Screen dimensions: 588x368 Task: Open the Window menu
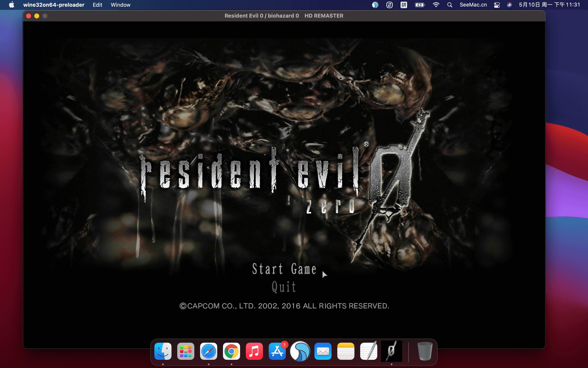click(120, 5)
